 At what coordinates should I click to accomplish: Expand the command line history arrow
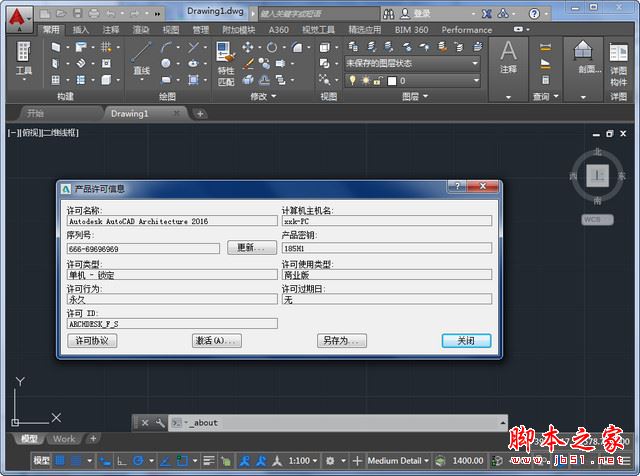click(x=503, y=423)
